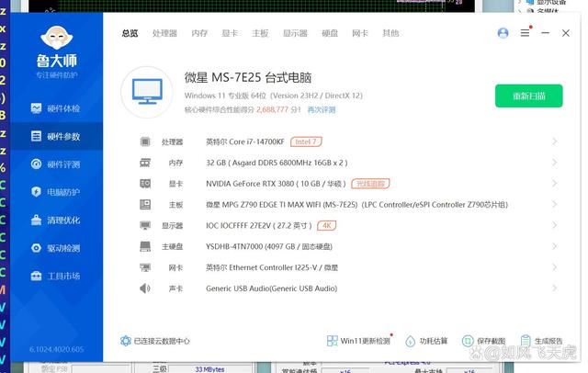Expand the 主硬盘 row chevron
The width and height of the screenshot is (588, 373).
pyautogui.click(x=554, y=246)
